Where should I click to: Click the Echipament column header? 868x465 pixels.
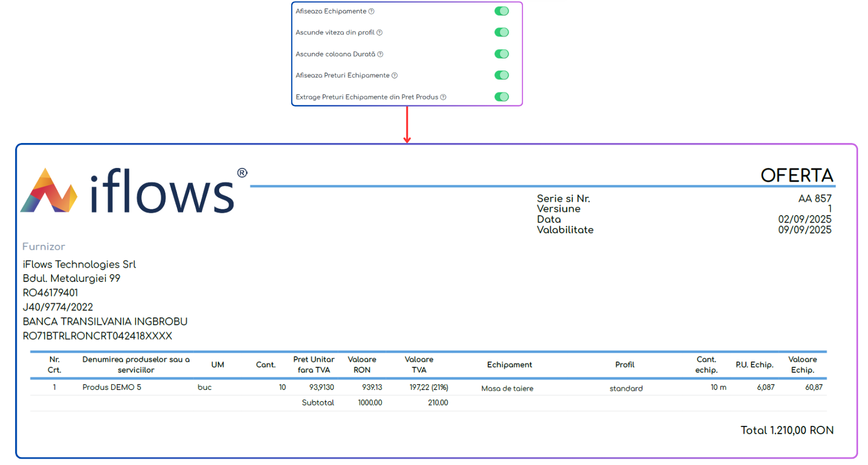click(509, 365)
